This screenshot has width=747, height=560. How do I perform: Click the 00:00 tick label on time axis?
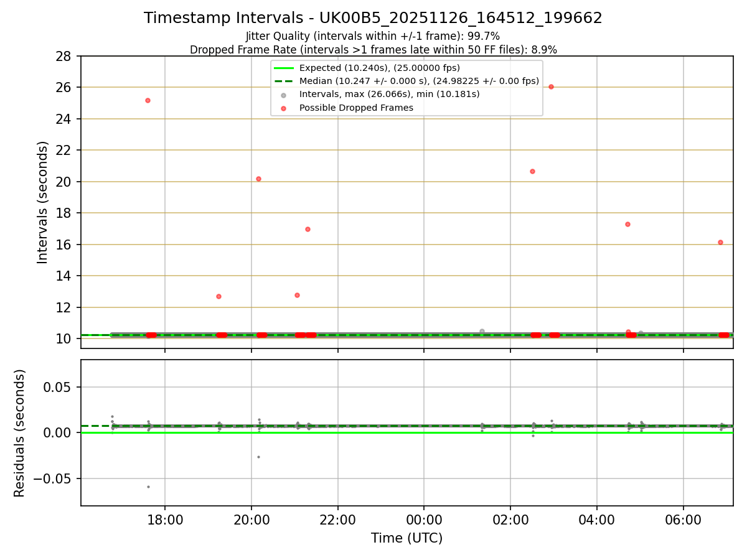424,520
